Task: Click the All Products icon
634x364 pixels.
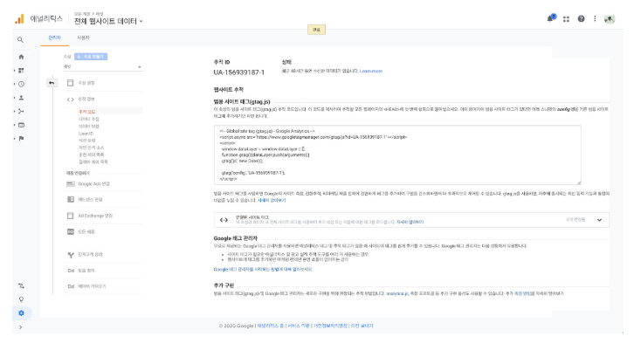Action: pos(71,232)
